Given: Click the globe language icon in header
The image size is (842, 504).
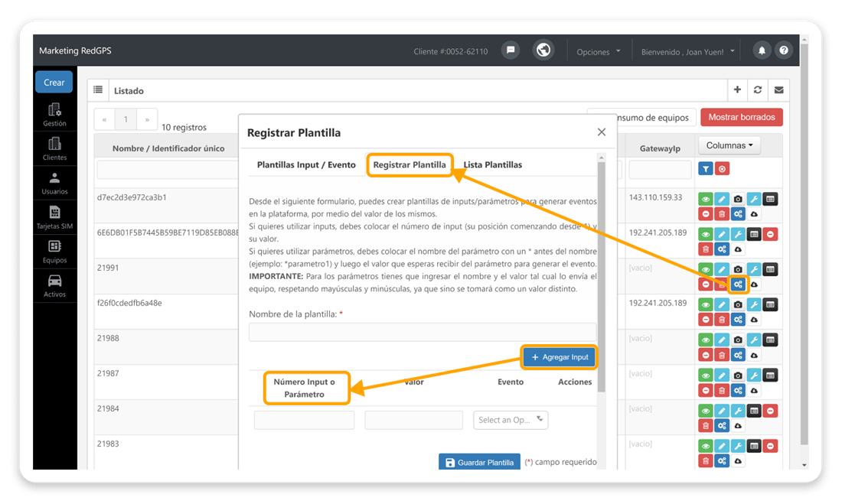Looking at the screenshot, I should [x=543, y=50].
